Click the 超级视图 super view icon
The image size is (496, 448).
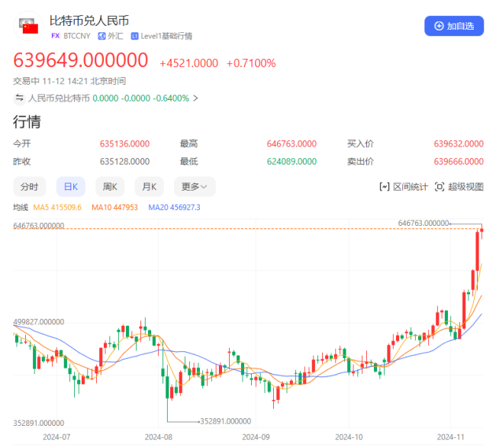tap(440, 187)
